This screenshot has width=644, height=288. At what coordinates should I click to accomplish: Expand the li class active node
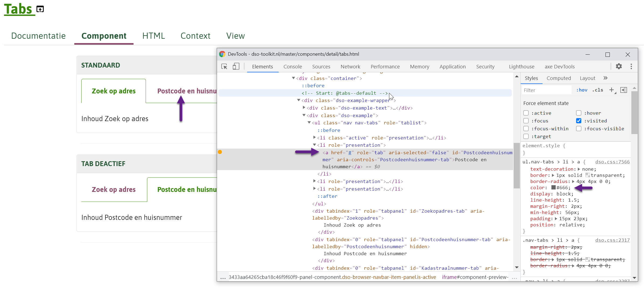(314, 138)
